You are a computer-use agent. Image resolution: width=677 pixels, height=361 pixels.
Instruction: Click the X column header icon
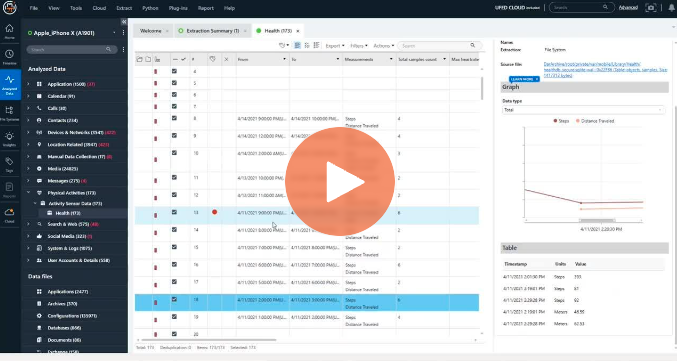(x=226, y=59)
